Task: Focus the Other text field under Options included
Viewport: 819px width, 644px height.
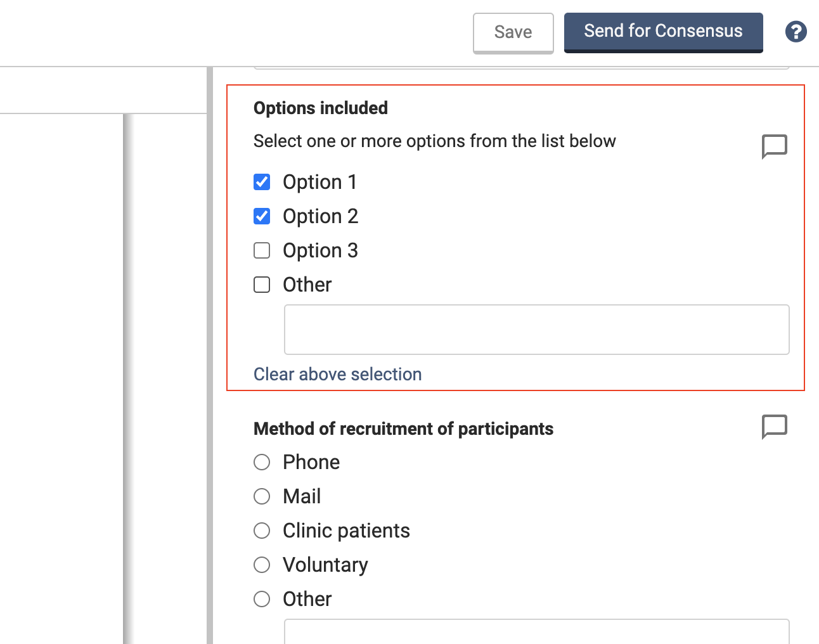Action: (536, 330)
